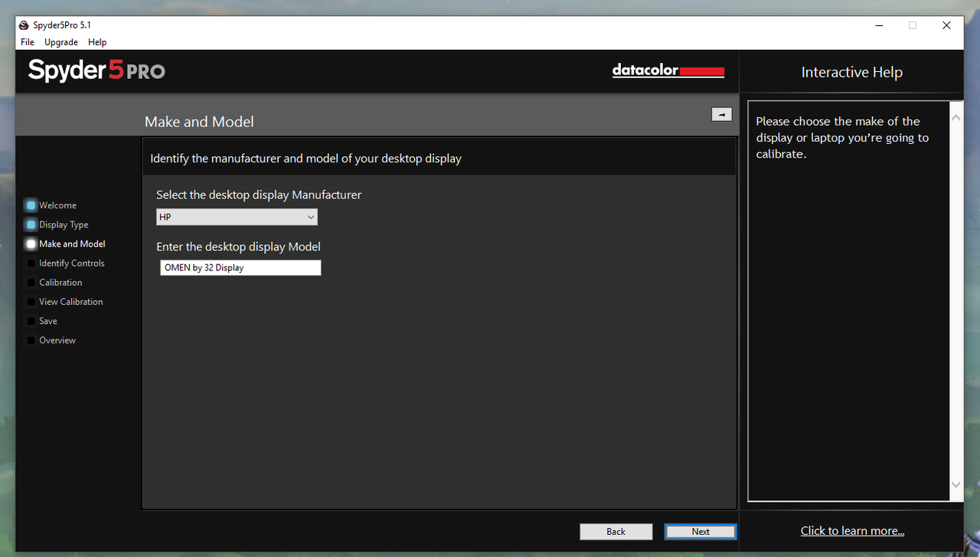Select the Make and Model step indicator

coord(31,244)
